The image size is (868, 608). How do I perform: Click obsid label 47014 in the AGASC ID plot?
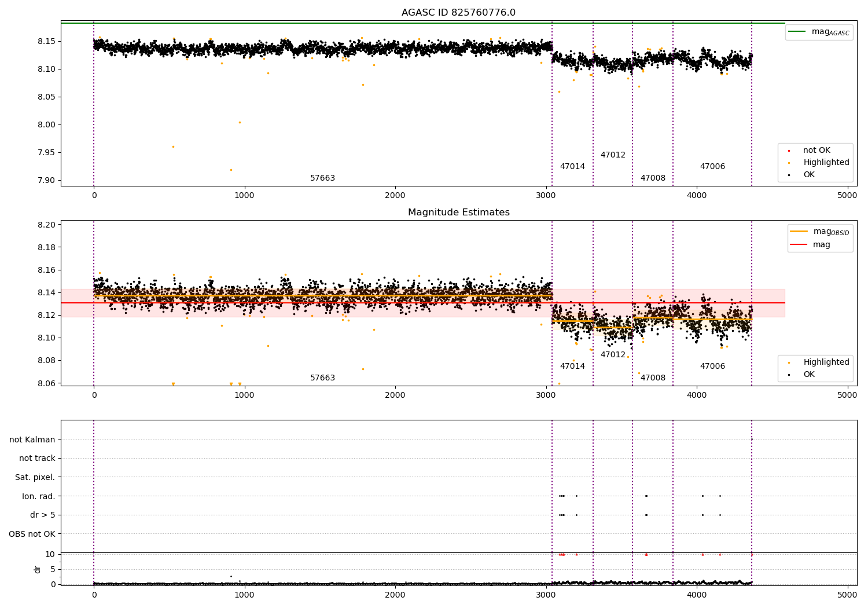(x=572, y=167)
